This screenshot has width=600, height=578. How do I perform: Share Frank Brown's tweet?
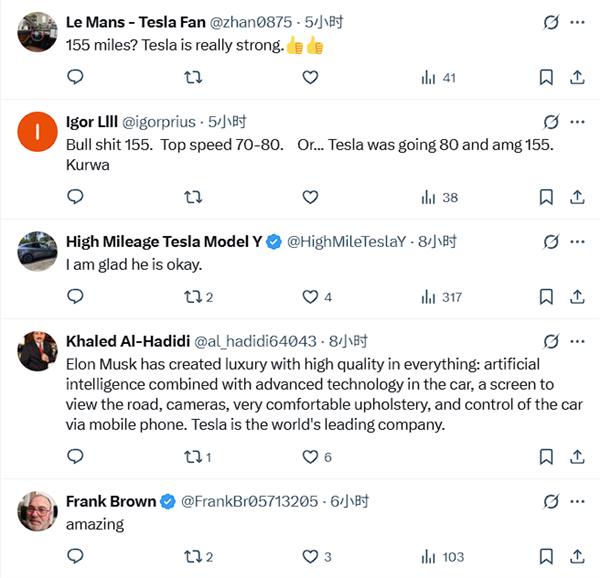[x=577, y=557]
